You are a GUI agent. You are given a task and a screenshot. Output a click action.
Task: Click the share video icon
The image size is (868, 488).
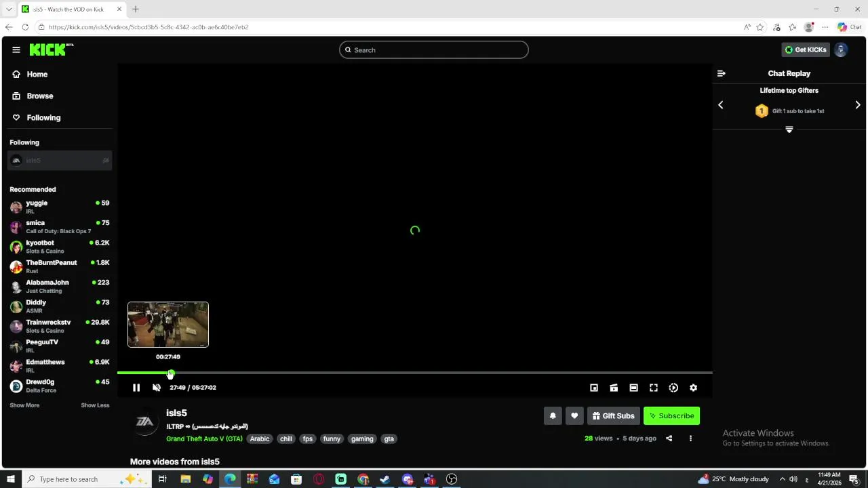point(669,439)
